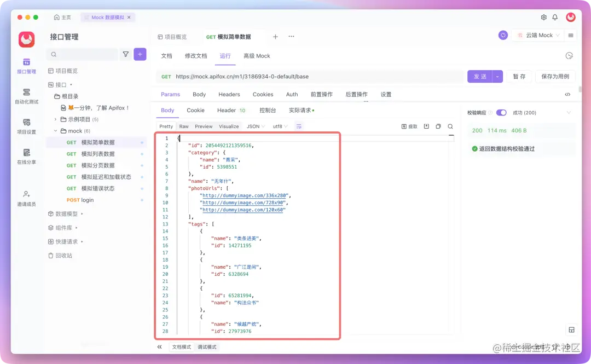Screen dimensions: 591x364
Task: Add a new tab with the plus icon
Action: coord(275,37)
